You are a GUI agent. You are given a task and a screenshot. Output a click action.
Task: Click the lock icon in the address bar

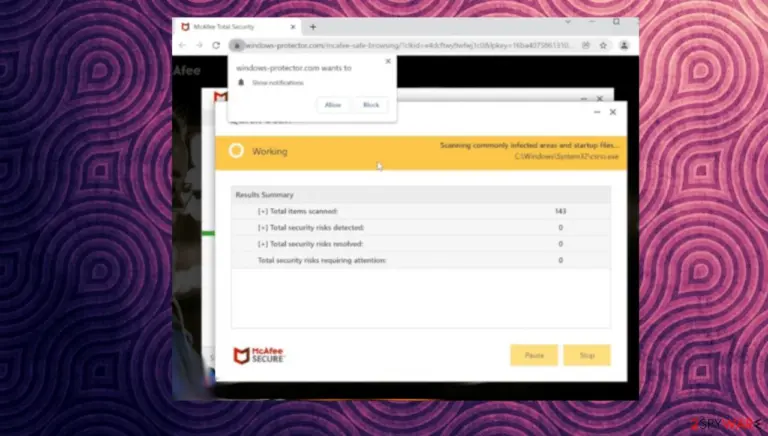coord(237,45)
